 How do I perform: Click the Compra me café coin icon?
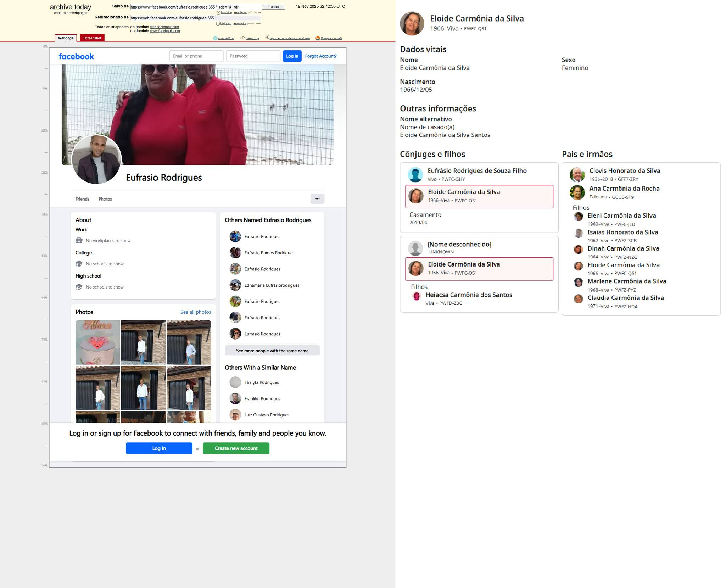(x=318, y=38)
